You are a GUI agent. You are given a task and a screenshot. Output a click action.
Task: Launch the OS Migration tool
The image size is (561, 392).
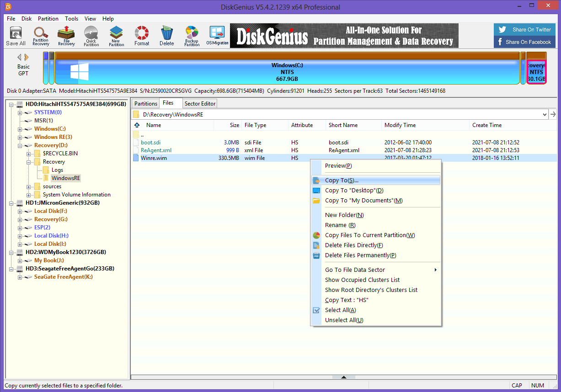[x=217, y=36]
